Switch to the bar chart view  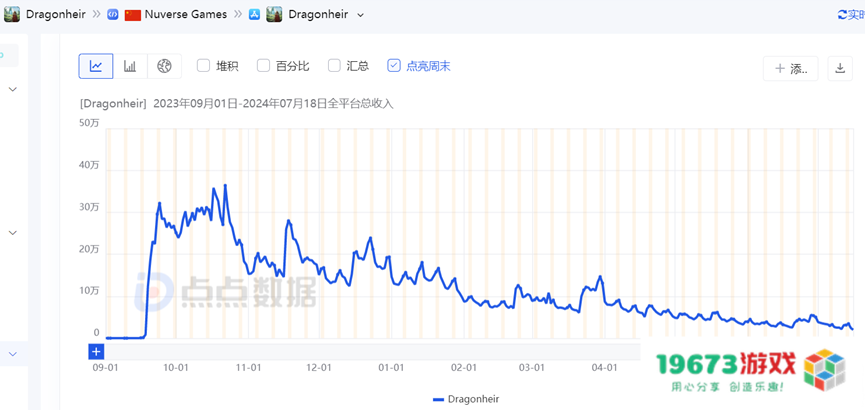tap(130, 67)
